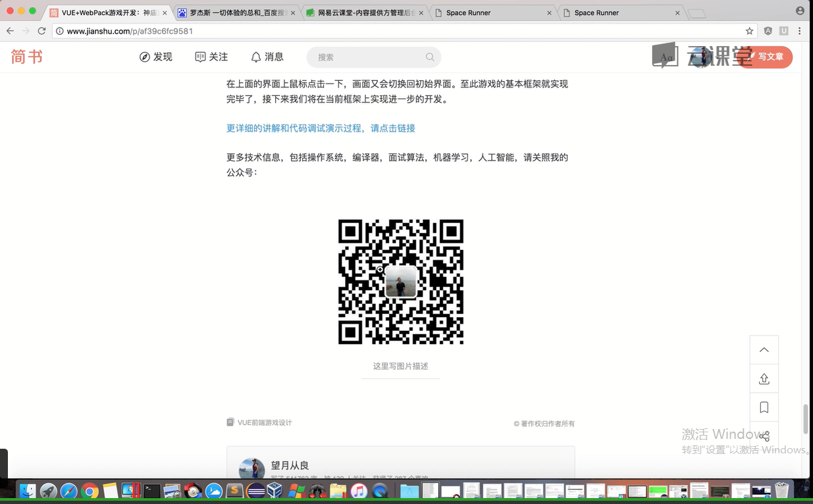Open Sublime Text from the dock
Screen dimensions: 813x504
pyautogui.click(x=234, y=491)
